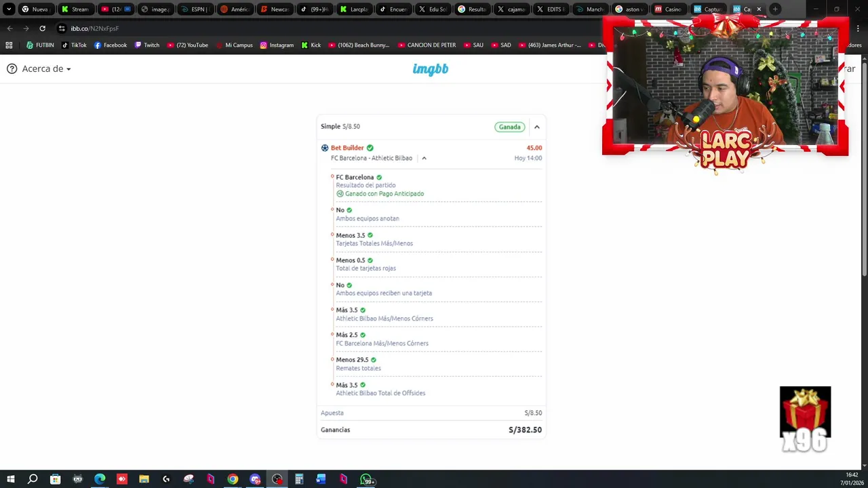Open a new browser tab
Viewport: 868px width, 488px height.
click(x=775, y=9)
